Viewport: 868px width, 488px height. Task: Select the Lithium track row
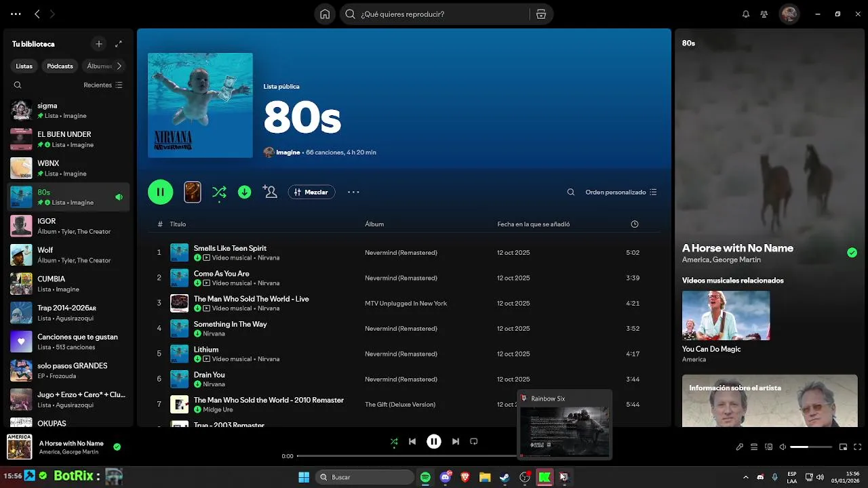(404, 354)
